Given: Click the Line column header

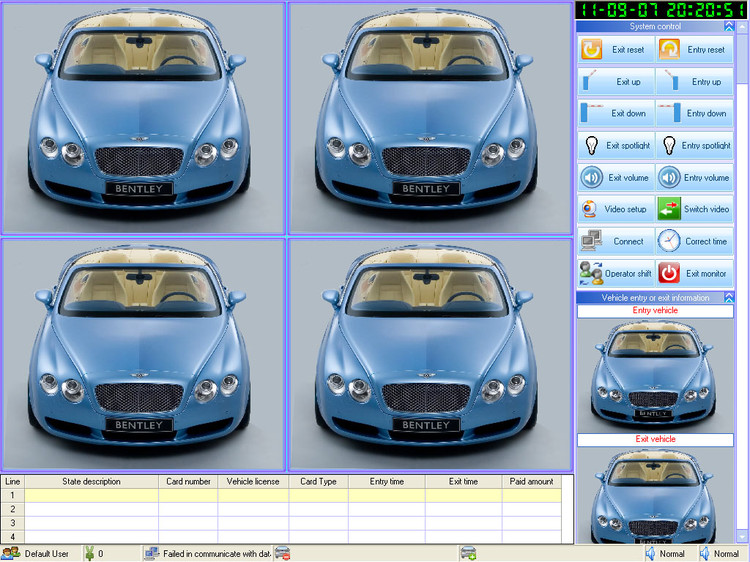Looking at the screenshot, I should (x=13, y=482).
